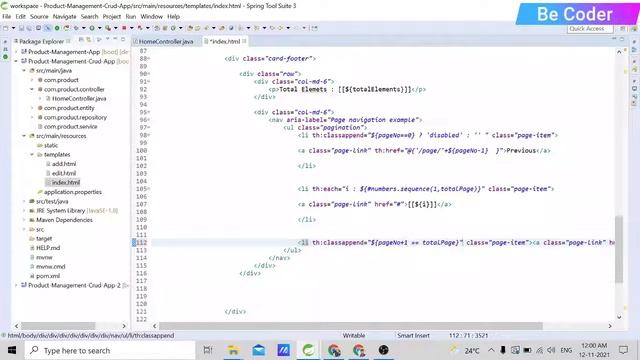Select pom.xml file
This screenshot has height=360, width=640.
tap(48, 276)
